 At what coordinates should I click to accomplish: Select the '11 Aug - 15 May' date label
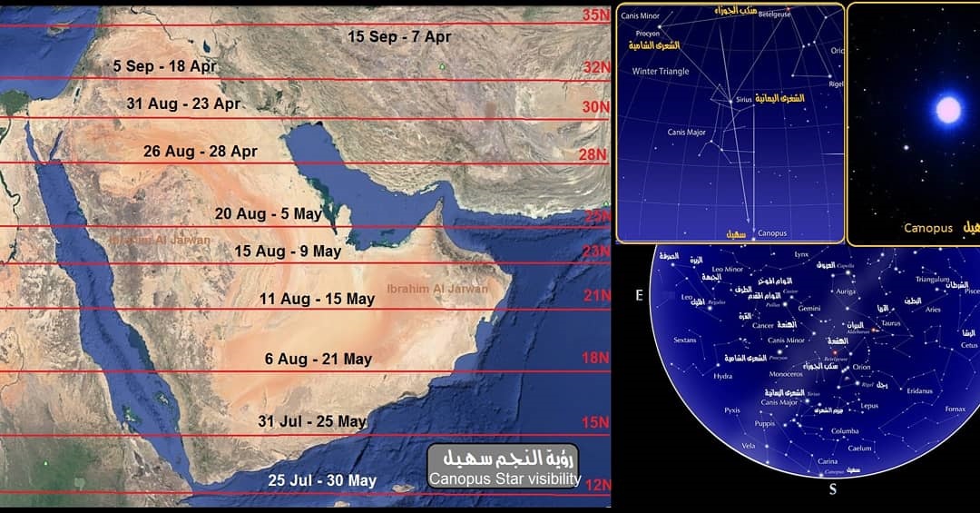(x=317, y=299)
